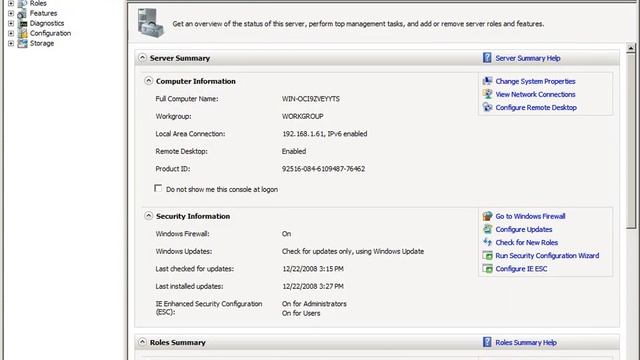
Task: Open Server Summary Help link
Action: [x=528, y=58]
